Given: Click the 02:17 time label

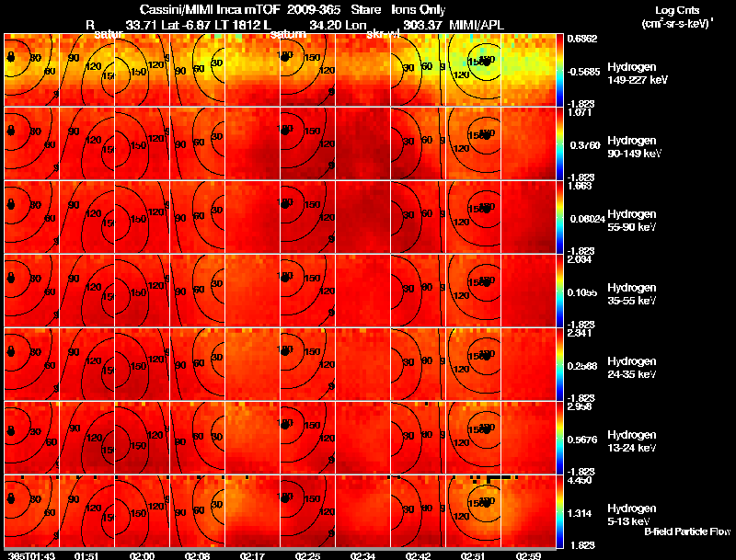Looking at the screenshot, I should [x=252, y=555].
